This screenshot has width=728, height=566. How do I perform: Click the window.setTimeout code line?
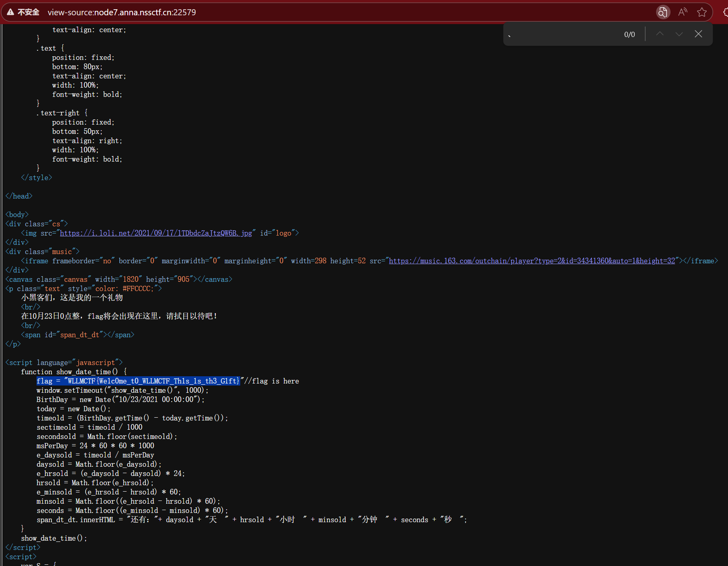pyautogui.click(x=122, y=390)
